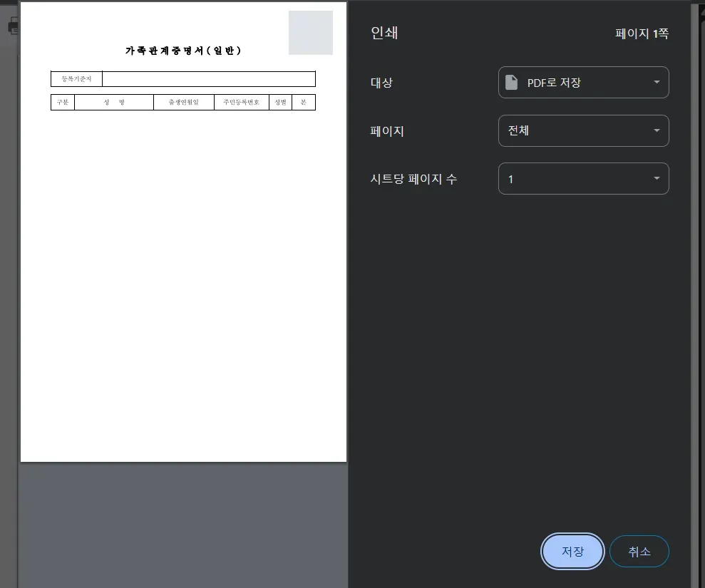The image size is (705, 588).
Task: Click the 페이지 label
Action: point(386,131)
